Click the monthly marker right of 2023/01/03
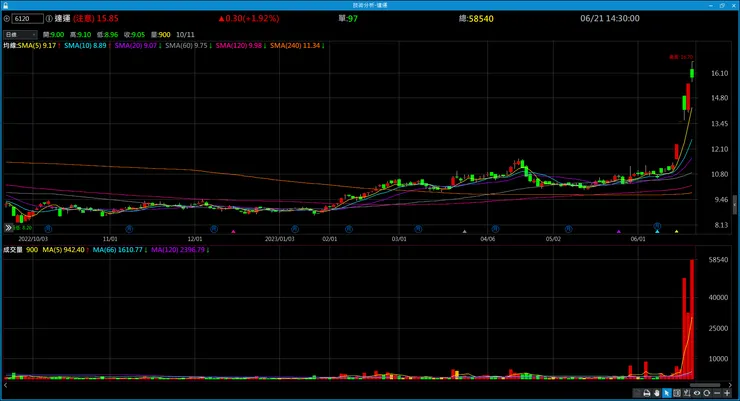Screen dimensions: 740x401 click(294, 229)
